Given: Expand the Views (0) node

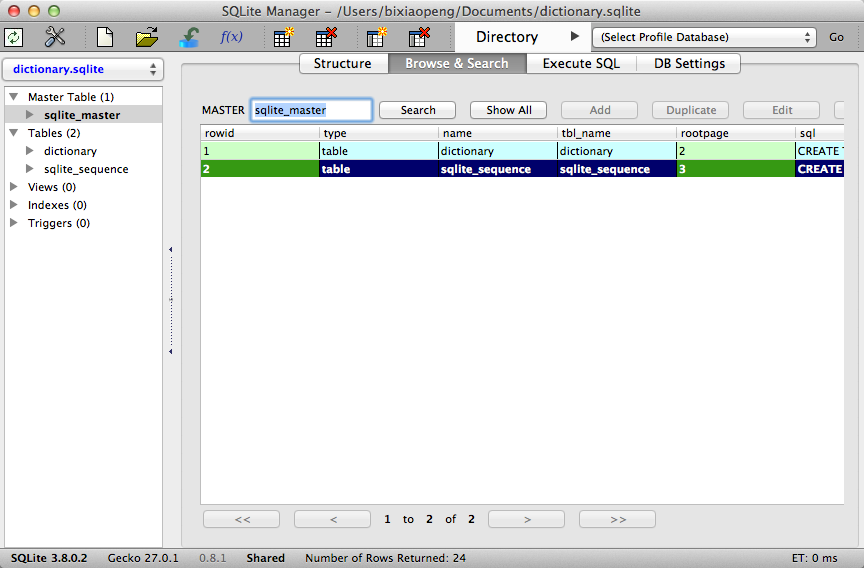Looking at the screenshot, I should 14,187.
